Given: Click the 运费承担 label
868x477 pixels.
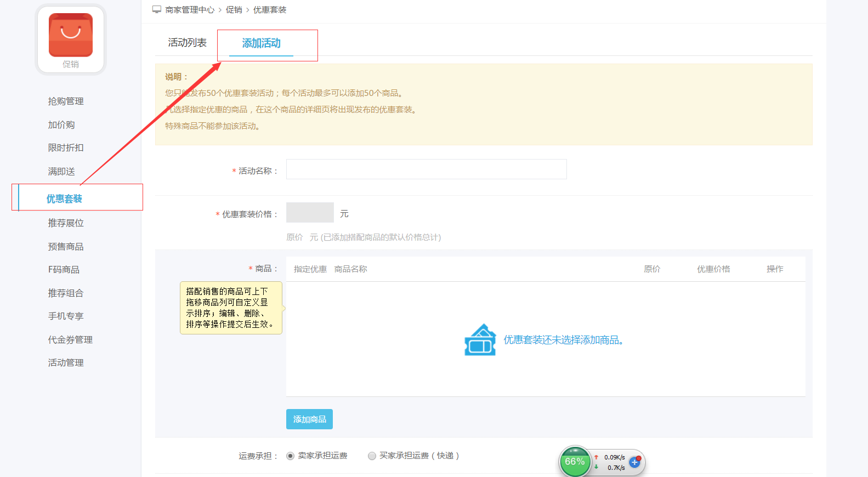Looking at the screenshot, I should [x=258, y=456].
